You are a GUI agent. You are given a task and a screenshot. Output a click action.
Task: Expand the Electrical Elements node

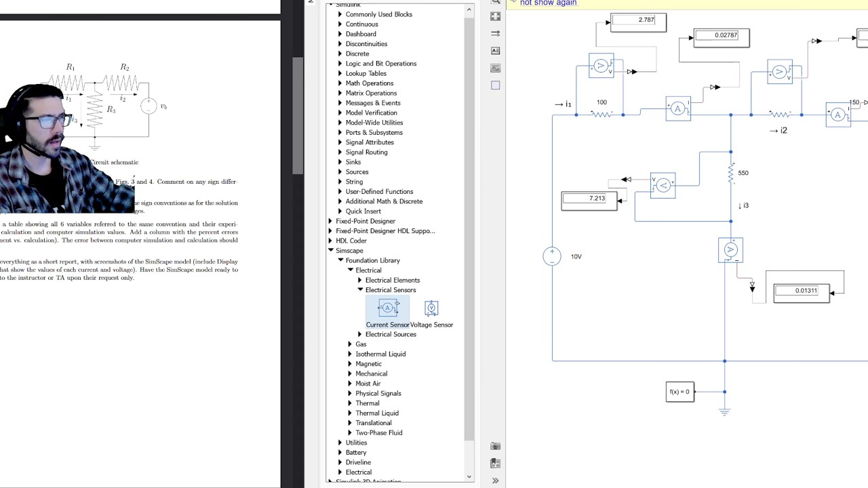click(360, 280)
